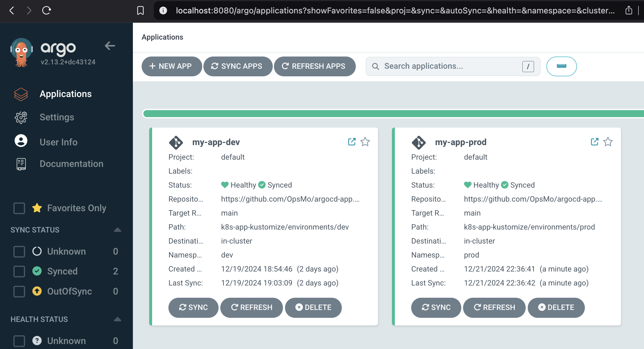
Task: Favorite my-app-dev with the star icon
Action: pyautogui.click(x=365, y=142)
